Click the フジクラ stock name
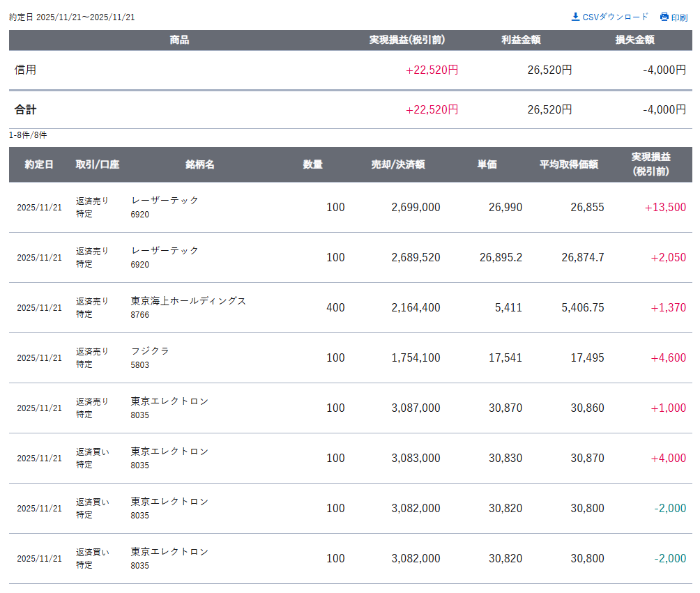Image resolution: width=700 pixels, height=593 pixels. point(150,351)
